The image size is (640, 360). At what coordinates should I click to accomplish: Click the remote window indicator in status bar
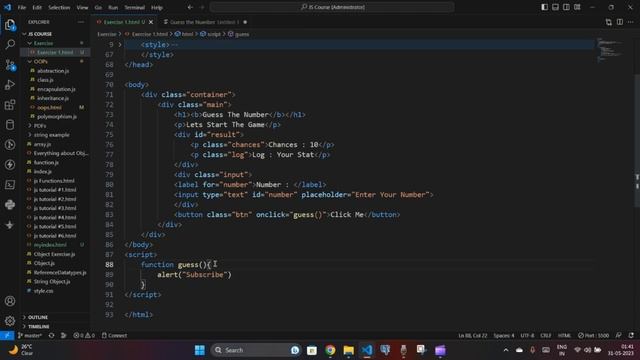pos(7,336)
